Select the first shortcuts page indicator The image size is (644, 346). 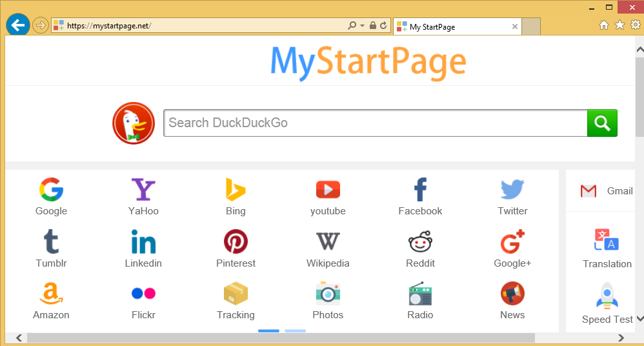point(268,331)
